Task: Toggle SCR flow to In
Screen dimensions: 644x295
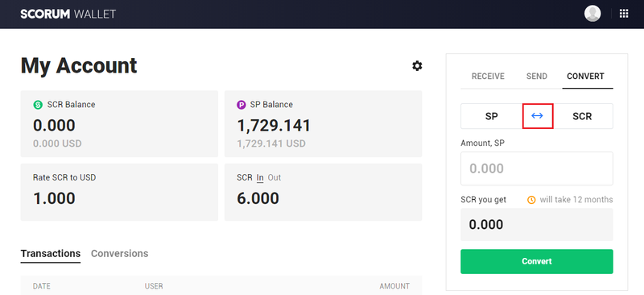Action: click(260, 178)
